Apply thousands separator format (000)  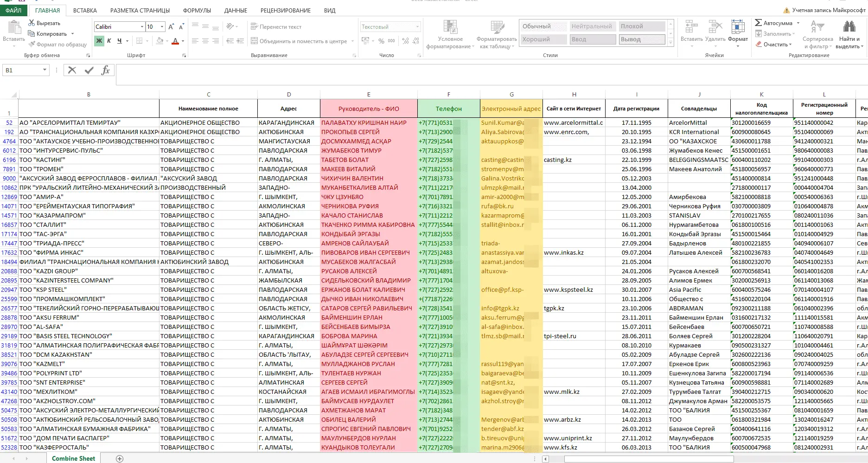[391, 41]
